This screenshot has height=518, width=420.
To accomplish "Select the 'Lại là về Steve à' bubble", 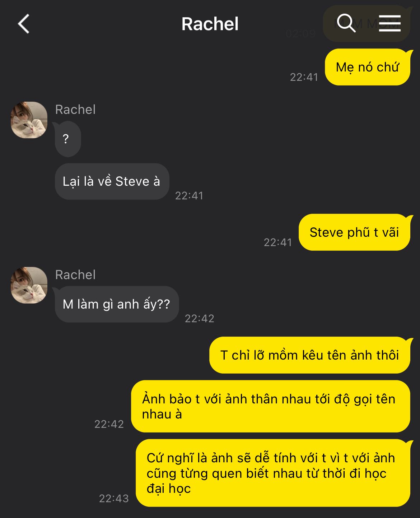I will pyautogui.click(x=112, y=181).
